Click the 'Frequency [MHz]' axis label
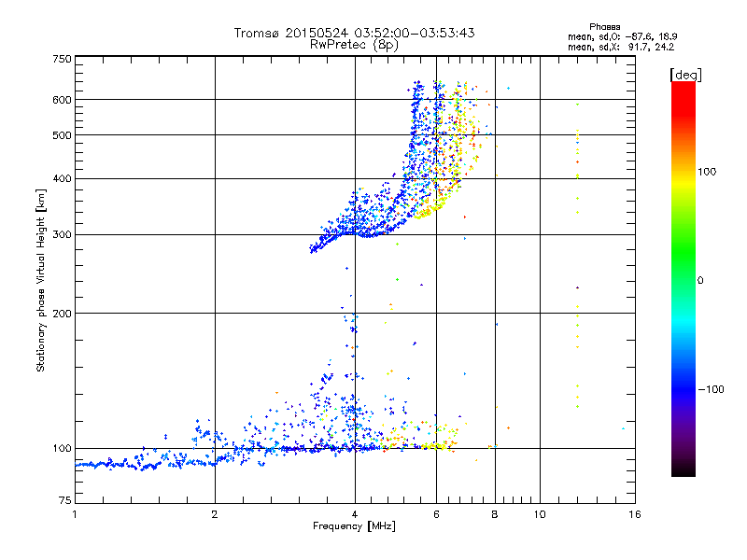Viewport: 747px width, 560px height. click(x=354, y=526)
